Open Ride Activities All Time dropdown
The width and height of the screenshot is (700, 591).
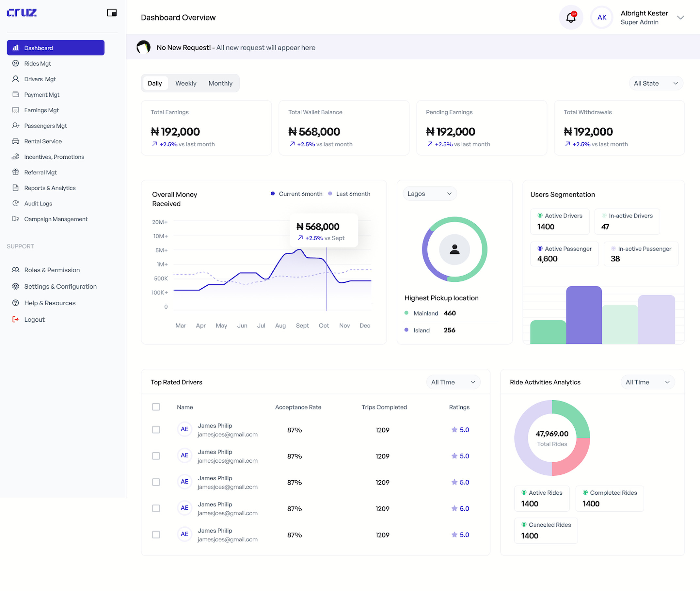[648, 382]
